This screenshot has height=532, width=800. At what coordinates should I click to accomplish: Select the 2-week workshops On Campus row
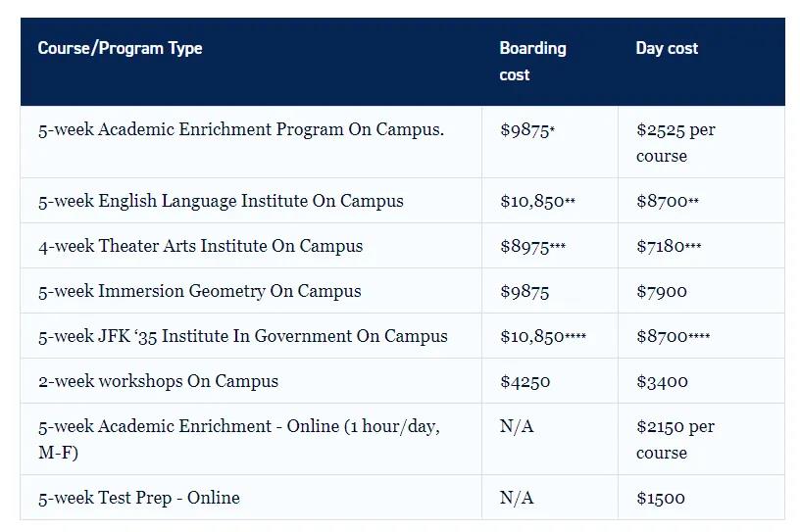point(158,381)
